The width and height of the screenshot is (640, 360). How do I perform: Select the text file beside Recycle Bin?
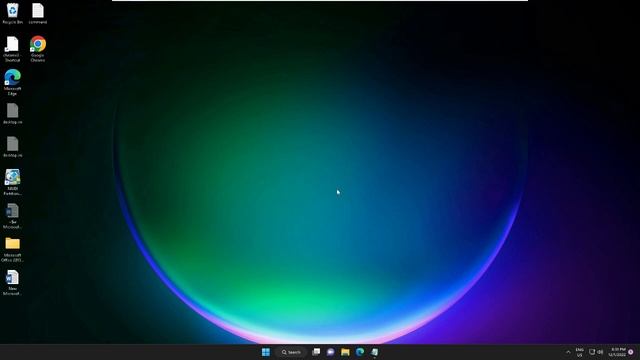pos(38,14)
